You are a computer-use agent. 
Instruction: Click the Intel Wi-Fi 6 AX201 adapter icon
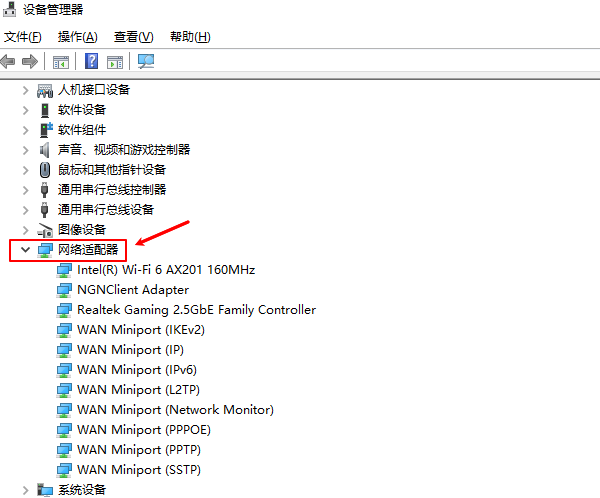click(65, 270)
